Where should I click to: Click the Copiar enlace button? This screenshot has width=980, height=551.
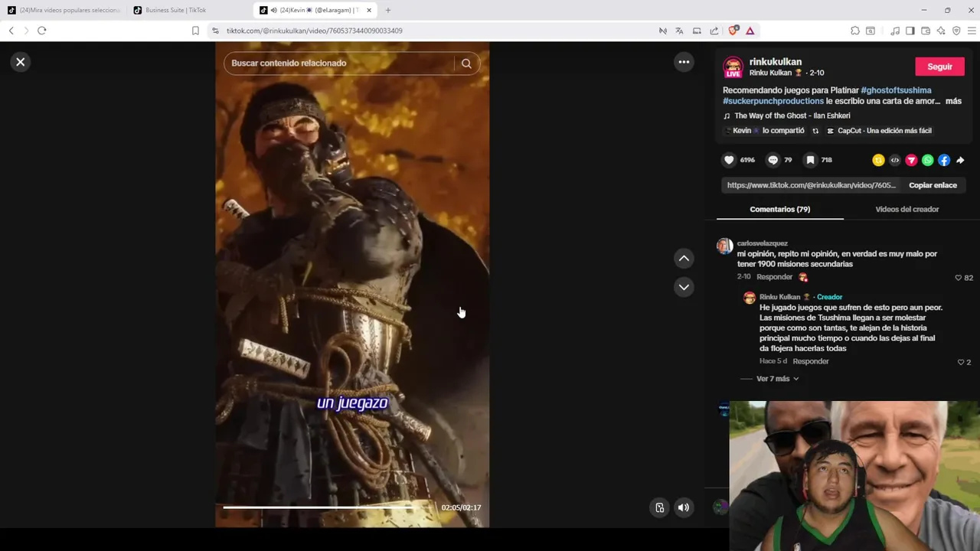(933, 185)
